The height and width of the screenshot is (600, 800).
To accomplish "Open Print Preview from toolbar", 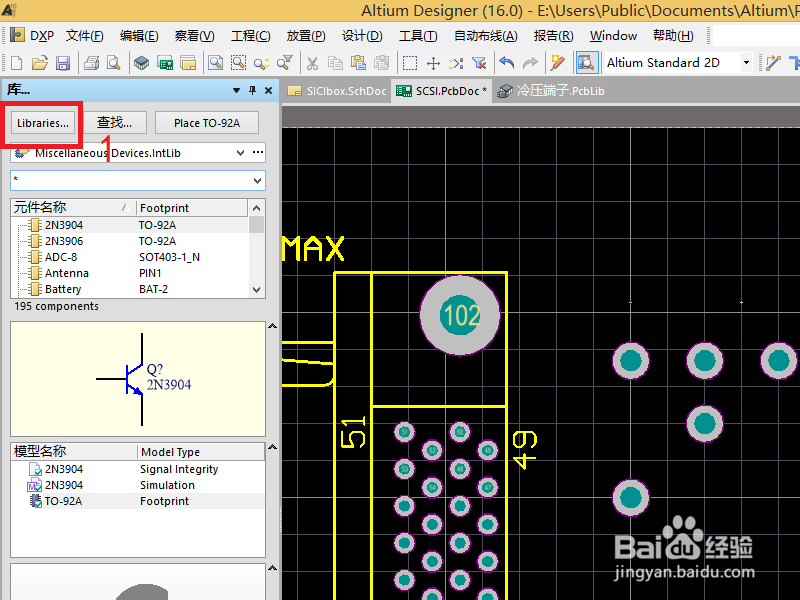I will click(113, 63).
